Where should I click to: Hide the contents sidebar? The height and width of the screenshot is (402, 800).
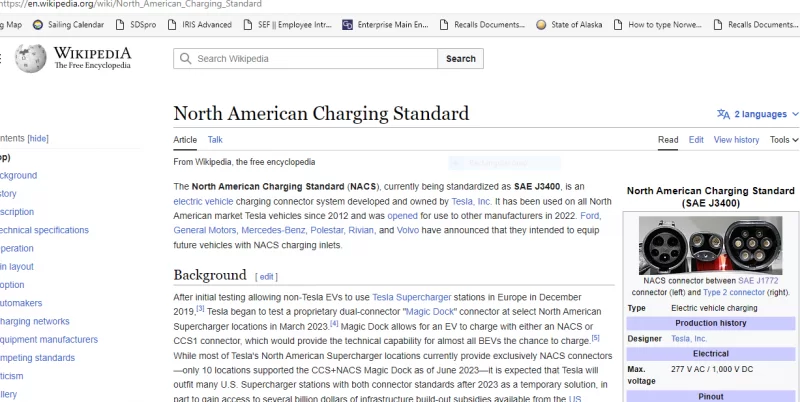tap(38, 138)
